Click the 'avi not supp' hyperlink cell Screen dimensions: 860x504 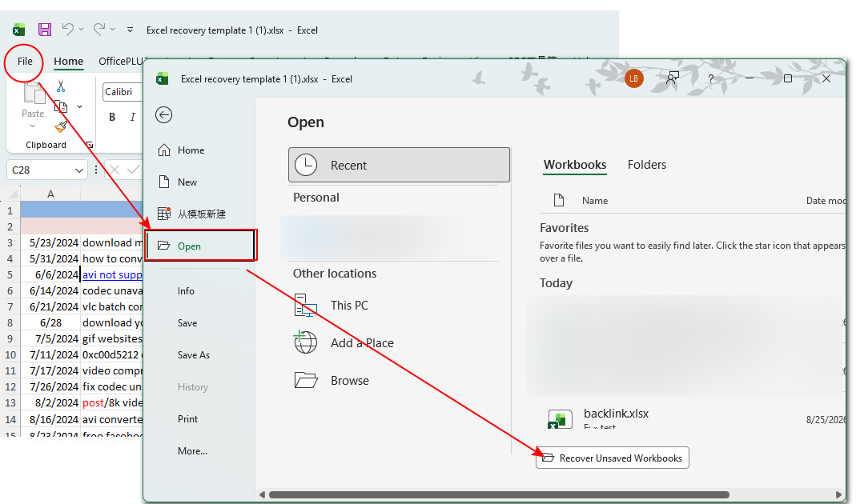(x=112, y=274)
